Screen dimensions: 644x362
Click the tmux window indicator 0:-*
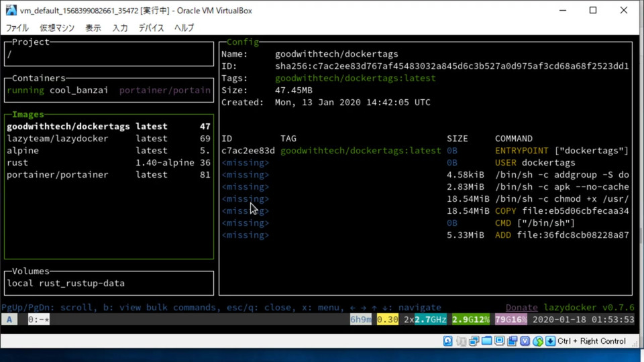[x=39, y=319]
